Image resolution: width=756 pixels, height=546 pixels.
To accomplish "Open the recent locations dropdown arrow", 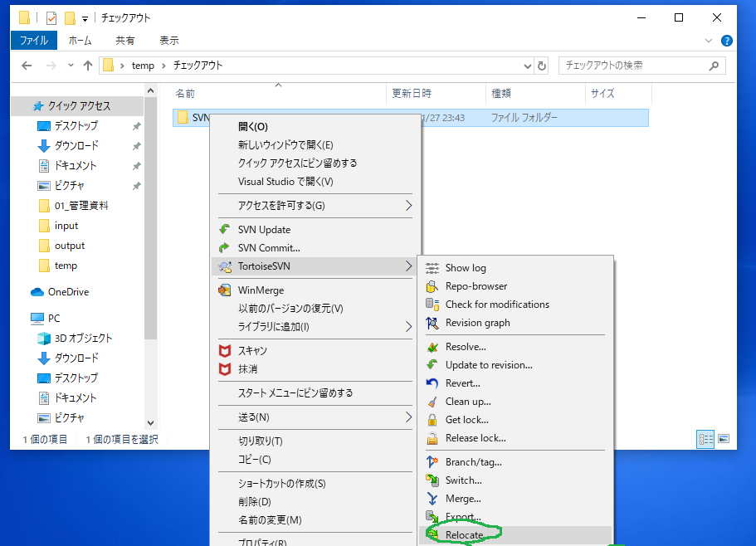I will [x=71, y=66].
